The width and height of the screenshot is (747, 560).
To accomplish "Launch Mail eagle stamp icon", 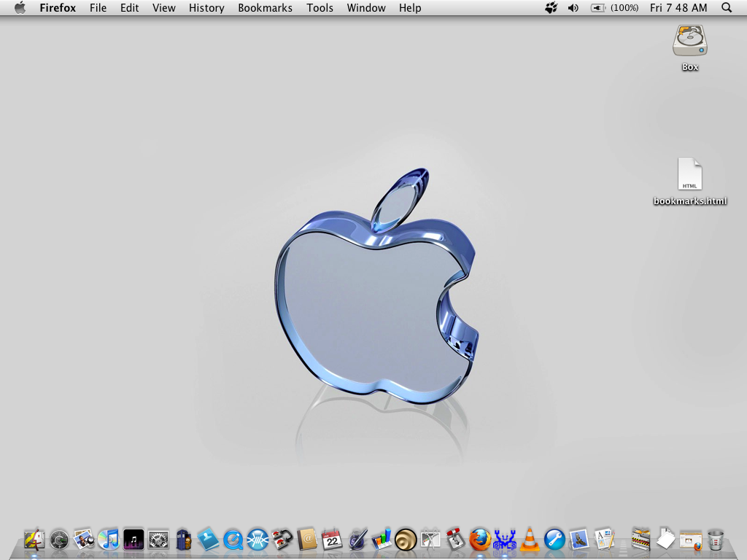I will click(579, 540).
